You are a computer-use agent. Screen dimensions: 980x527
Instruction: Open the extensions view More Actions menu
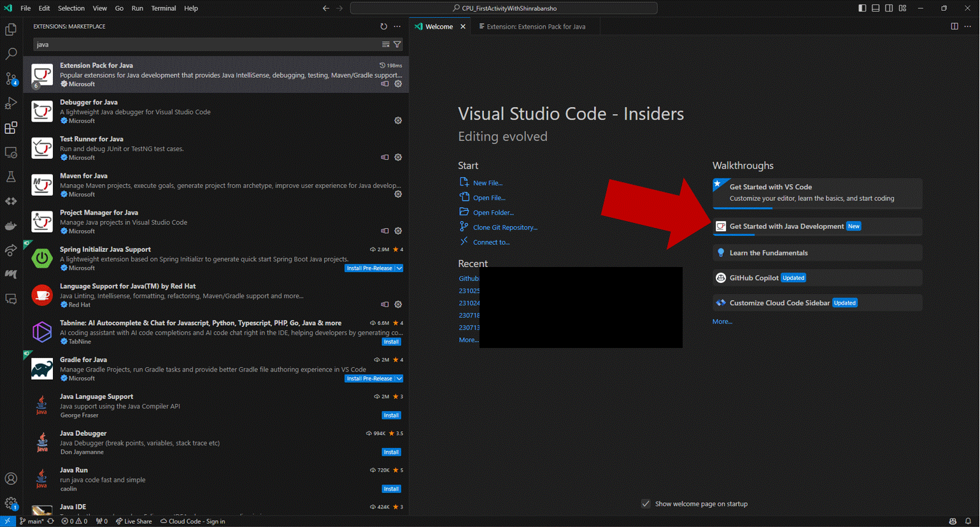coord(397,27)
